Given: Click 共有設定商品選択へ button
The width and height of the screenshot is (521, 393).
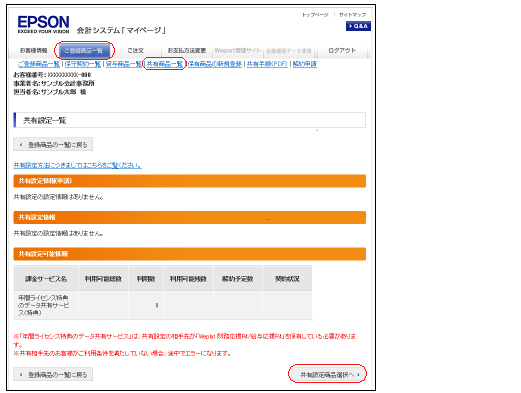Looking at the screenshot, I should [327, 374].
